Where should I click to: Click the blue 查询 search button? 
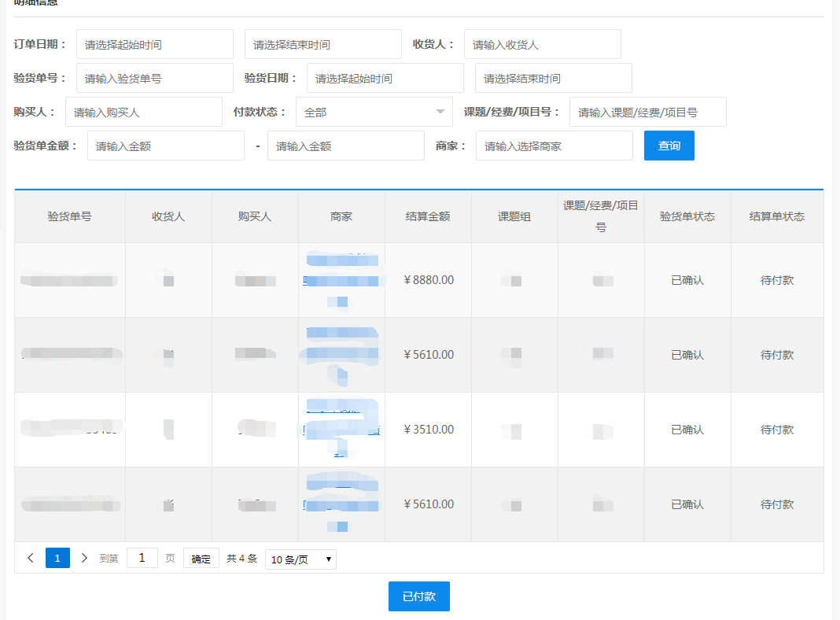point(669,146)
